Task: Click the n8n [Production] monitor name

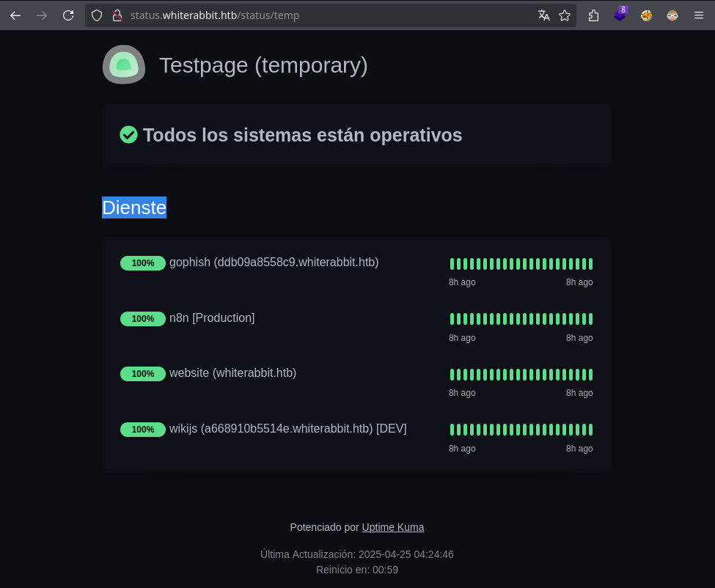Action: tap(212, 318)
